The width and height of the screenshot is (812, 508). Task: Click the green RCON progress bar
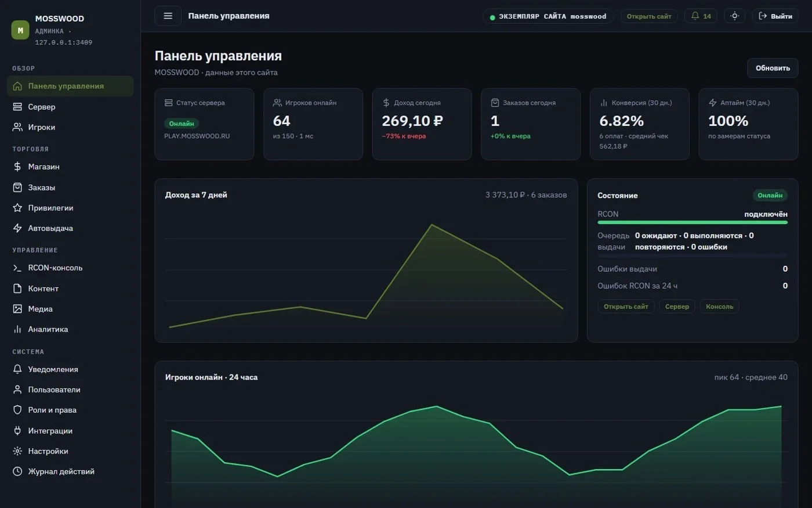coord(693,222)
